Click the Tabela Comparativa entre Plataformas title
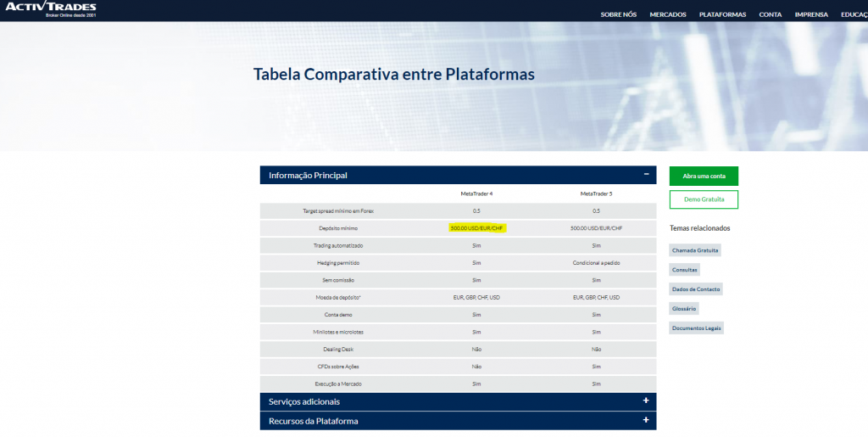 click(x=393, y=74)
